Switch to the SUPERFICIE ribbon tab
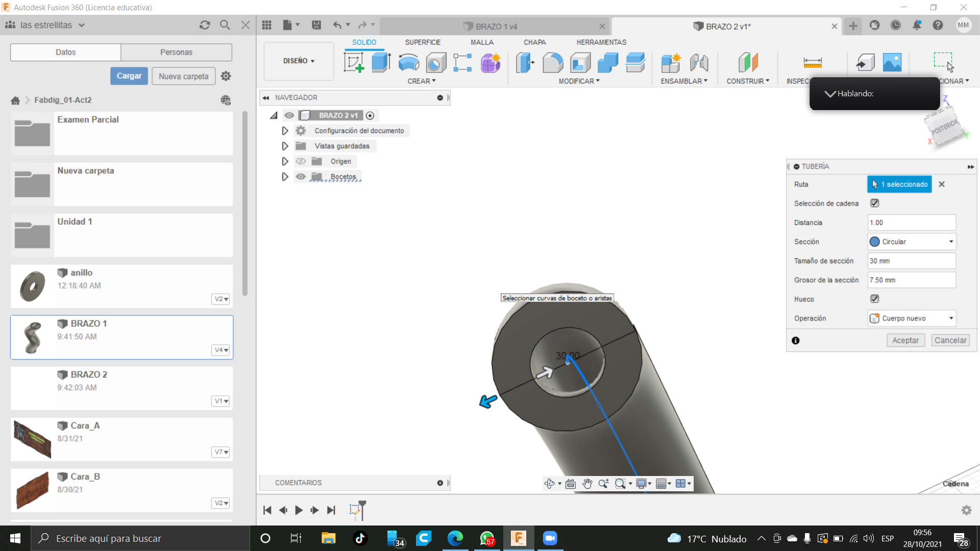The image size is (980, 551). coord(423,42)
